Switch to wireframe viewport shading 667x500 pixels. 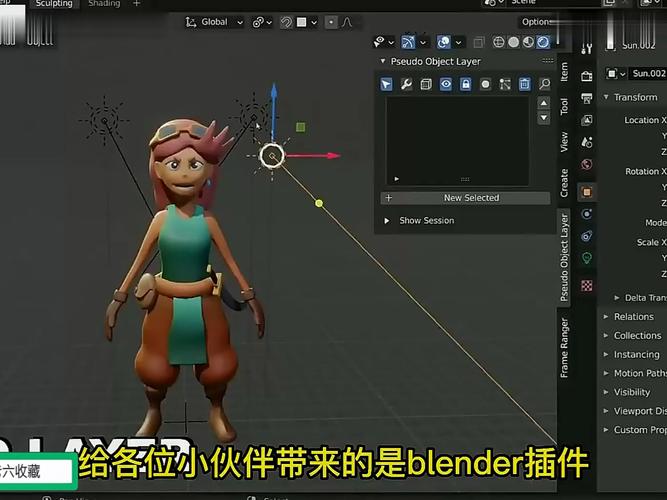[499, 42]
